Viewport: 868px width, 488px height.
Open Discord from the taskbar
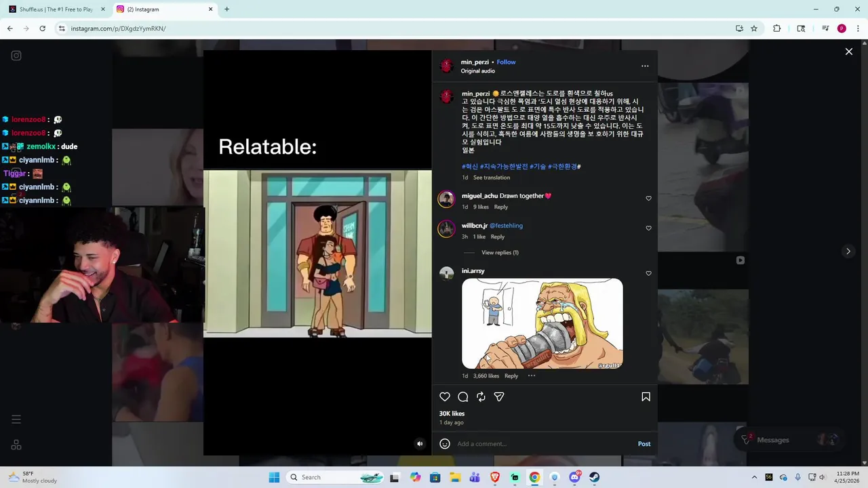point(575,477)
